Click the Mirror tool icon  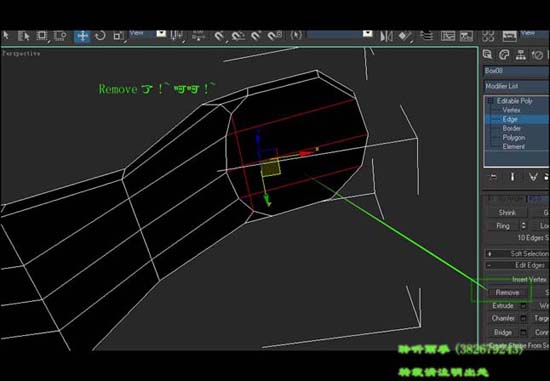click(x=386, y=36)
